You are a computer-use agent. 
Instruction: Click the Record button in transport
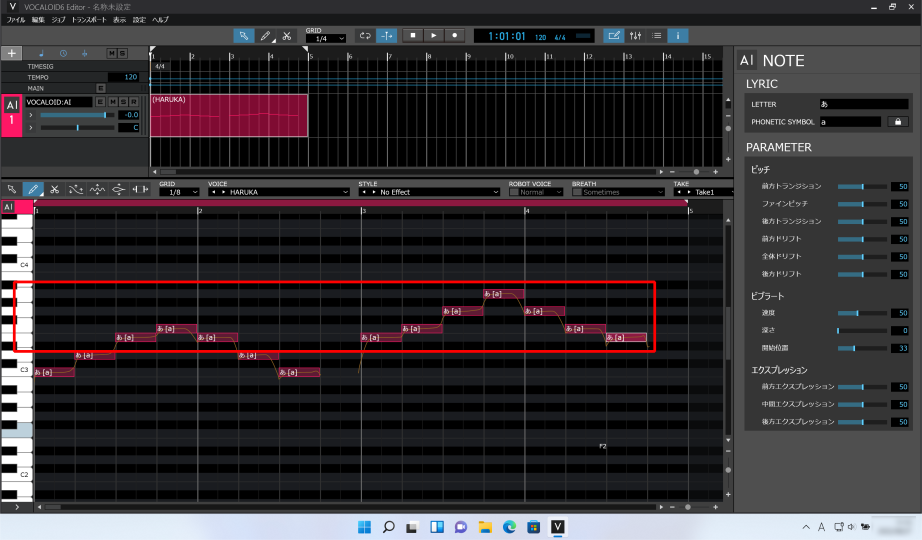click(454, 35)
